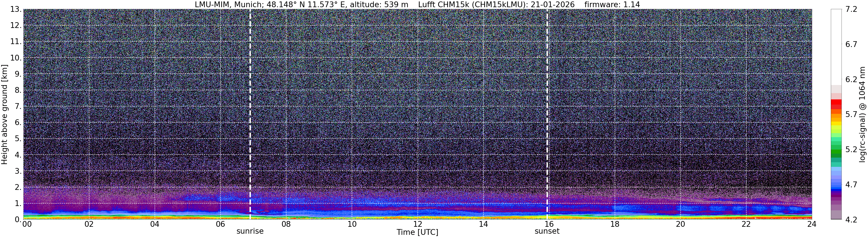Click the 6. height tick label
Screen dimensions: 868x238
click(x=18, y=123)
